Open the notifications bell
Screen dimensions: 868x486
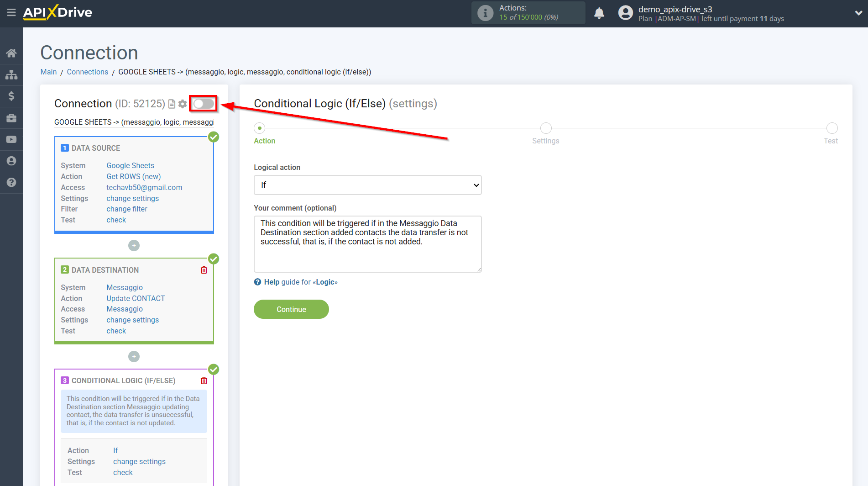tap(599, 13)
